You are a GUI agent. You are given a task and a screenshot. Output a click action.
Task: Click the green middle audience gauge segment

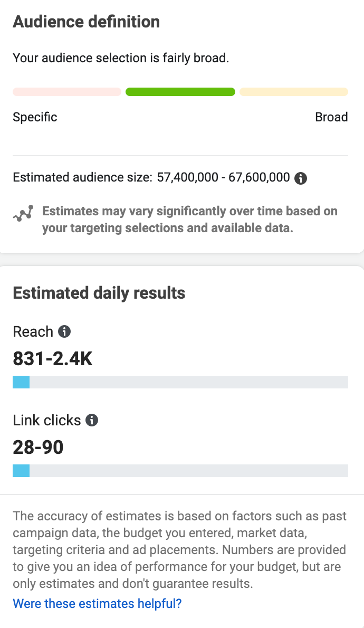click(x=180, y=92)
